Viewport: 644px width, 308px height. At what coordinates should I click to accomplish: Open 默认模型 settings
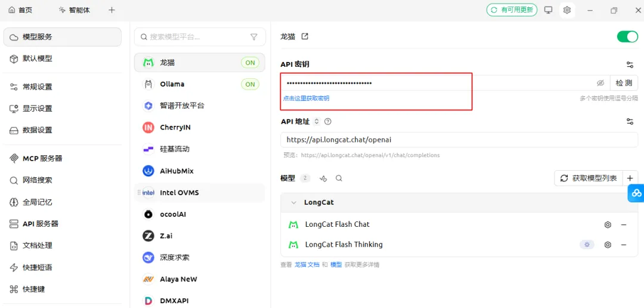(x=63, y=59)
